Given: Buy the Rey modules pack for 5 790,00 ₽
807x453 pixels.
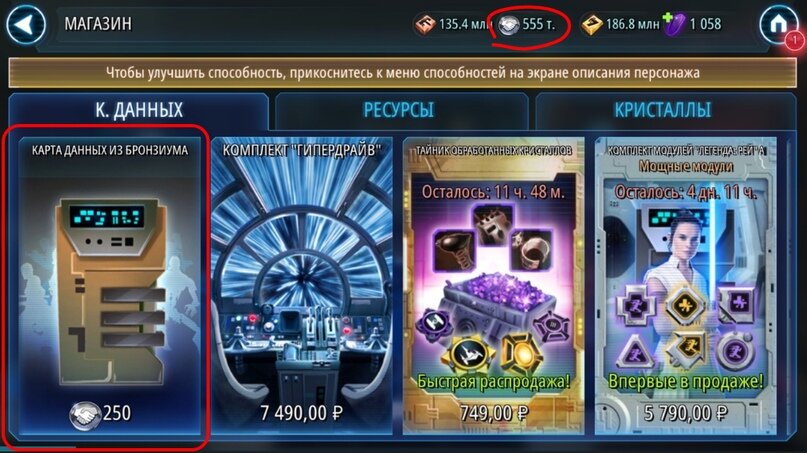Looking at the screenshot, I should click(686, 413).
